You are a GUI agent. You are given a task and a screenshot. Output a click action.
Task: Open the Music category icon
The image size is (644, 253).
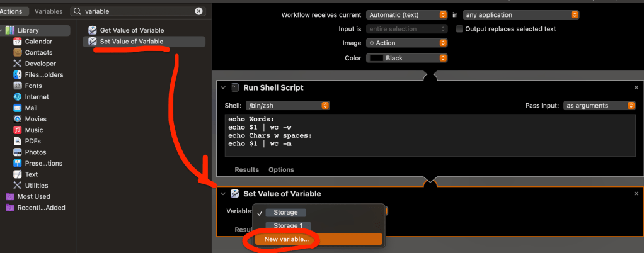point(18,130)
